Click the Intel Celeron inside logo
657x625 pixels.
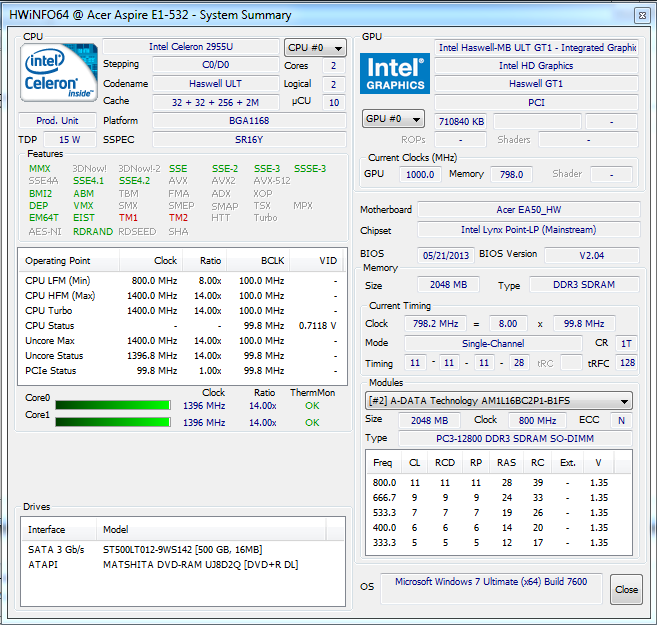[59, 73]
